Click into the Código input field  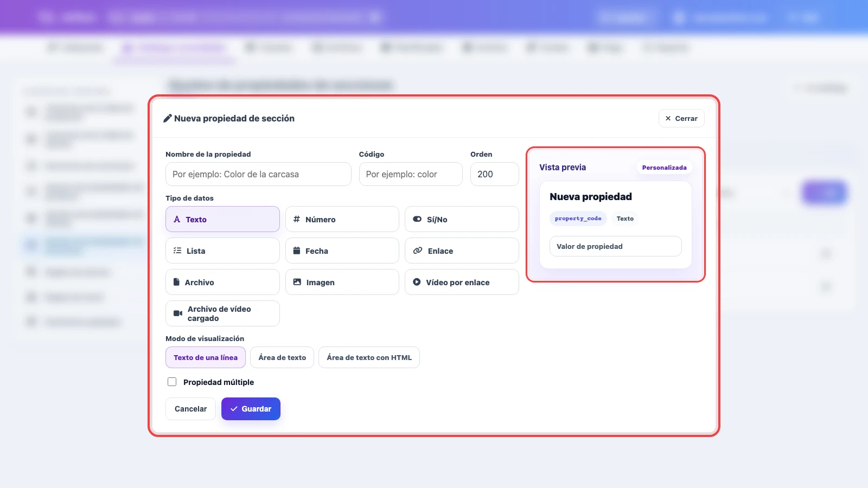point(411,174)
